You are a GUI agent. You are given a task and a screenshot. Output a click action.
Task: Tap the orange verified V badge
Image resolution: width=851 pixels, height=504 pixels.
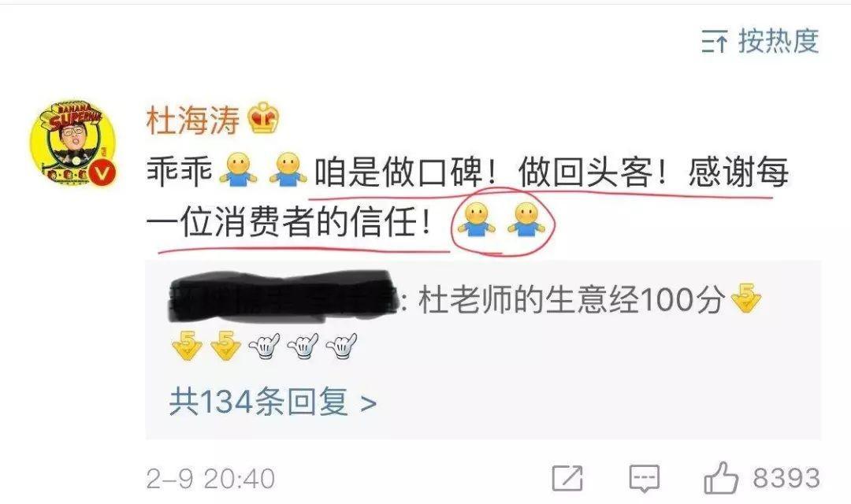pyautogui.click(x=102, y=173)
